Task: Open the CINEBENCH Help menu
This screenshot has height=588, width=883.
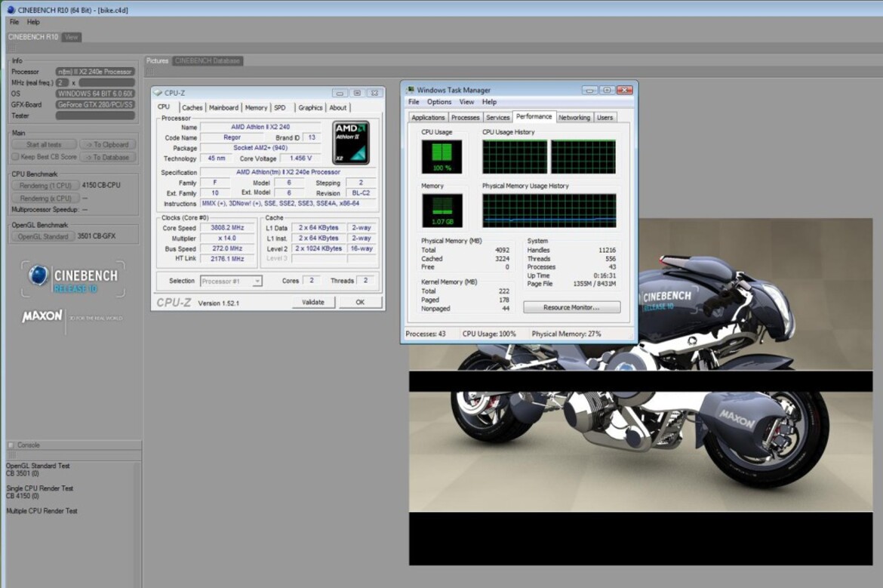Action: point(33,22)
